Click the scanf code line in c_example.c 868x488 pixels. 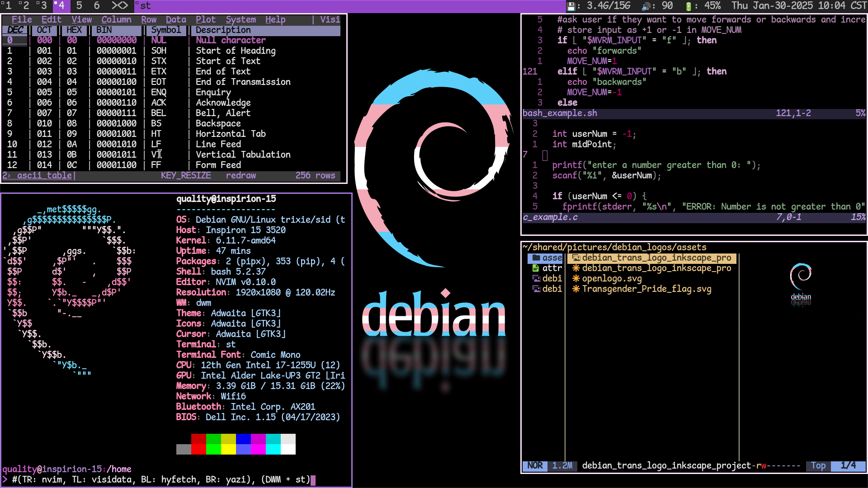point(607,175)
